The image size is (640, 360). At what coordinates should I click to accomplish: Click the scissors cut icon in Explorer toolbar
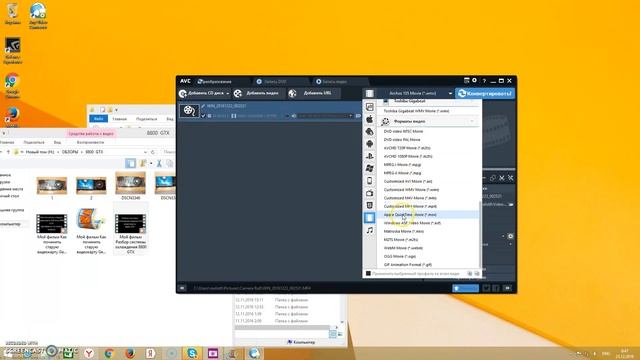(159, 164)
